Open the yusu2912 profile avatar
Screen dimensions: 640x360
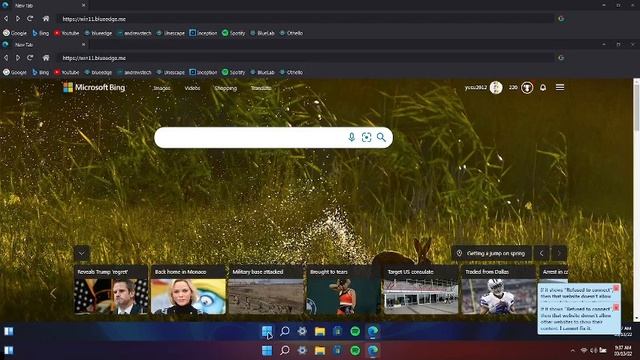pos(496,87)
